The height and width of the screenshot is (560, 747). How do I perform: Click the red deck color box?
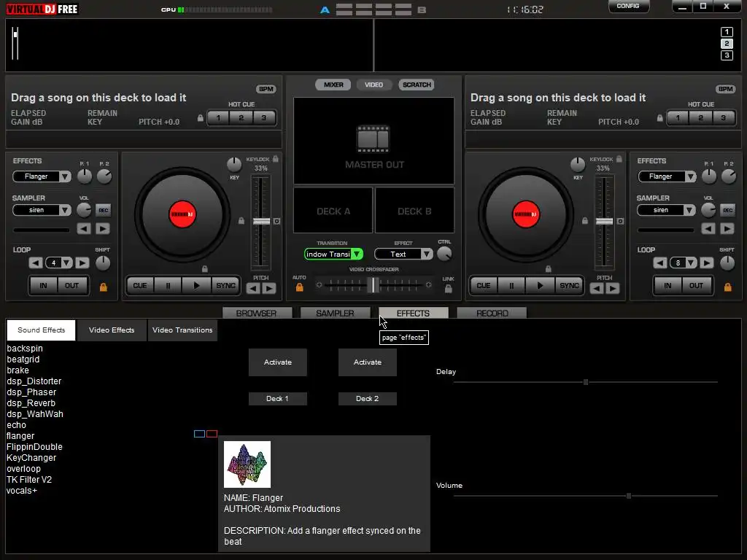[212, 434]
